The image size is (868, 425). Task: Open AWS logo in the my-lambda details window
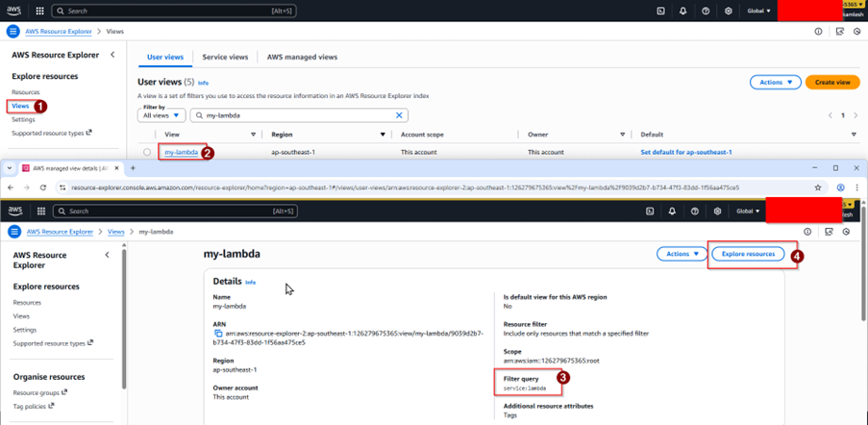[x=15, y=211]
